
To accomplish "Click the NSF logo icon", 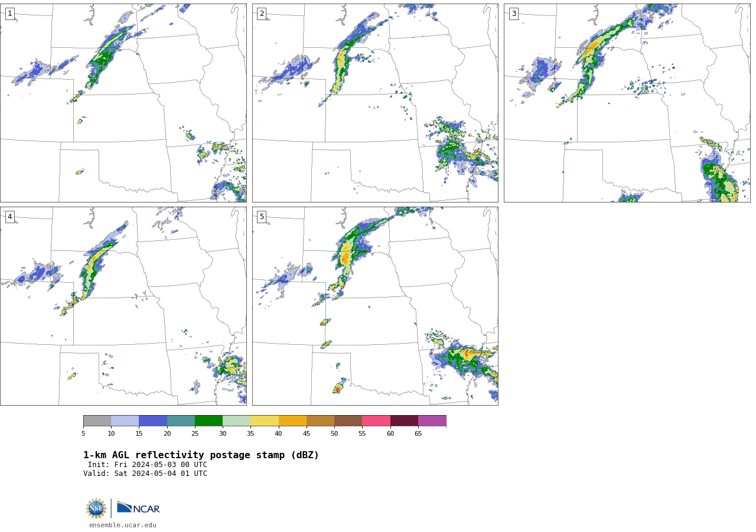I will pyautogui.click(x=96, y=508).
